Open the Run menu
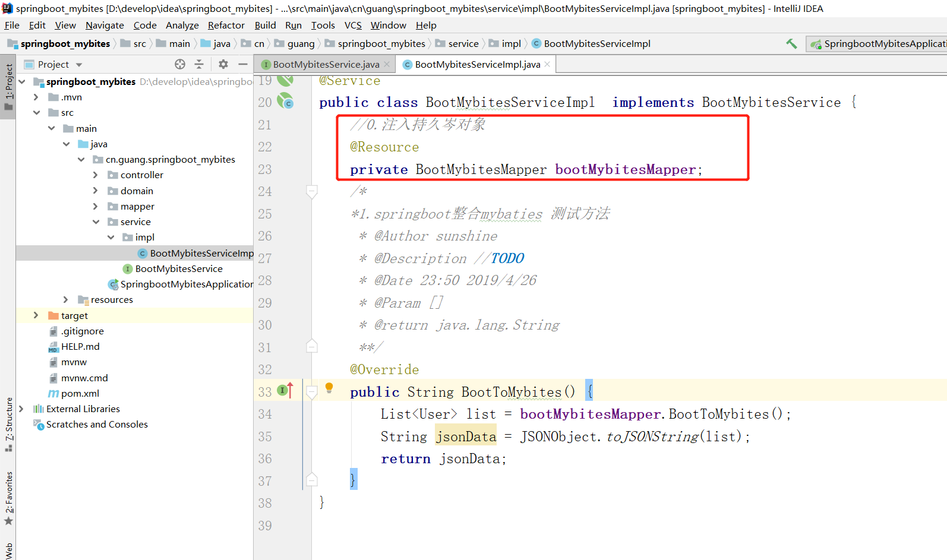 pos(293,25)
